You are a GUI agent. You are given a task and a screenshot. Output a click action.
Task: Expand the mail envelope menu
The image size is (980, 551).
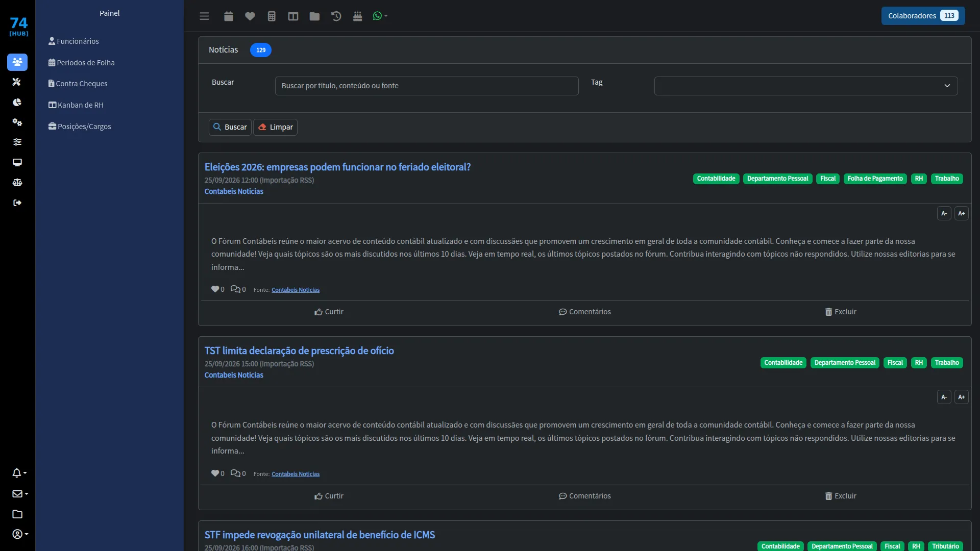click(x=20, y=493)
